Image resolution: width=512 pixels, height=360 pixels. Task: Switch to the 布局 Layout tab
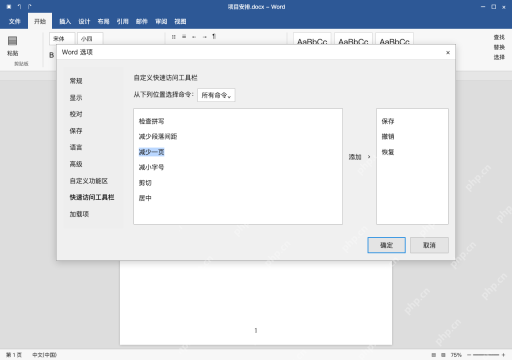103,21
